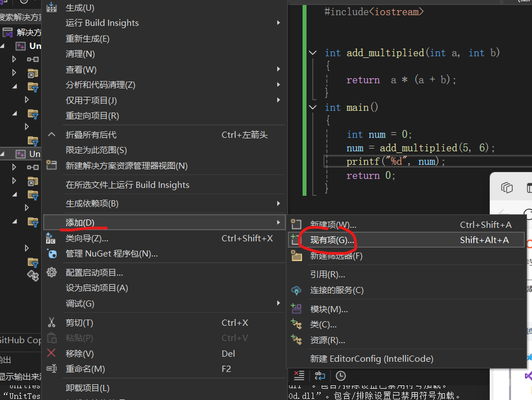Click the new view icon beside 新建解决方案资源管理器视图
The height and width of the screenshot is (400, 532).
coord(52,165)
